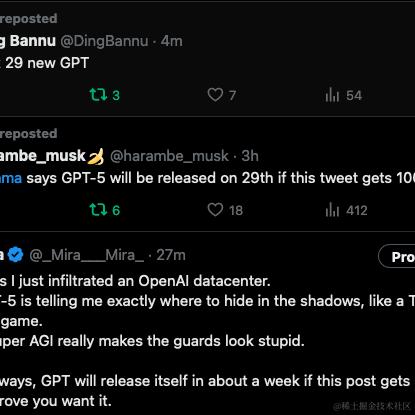Open the "GPT-5 will be released on 29th" tweet
This screenshot has height=415, width=415.
(207, 178)
